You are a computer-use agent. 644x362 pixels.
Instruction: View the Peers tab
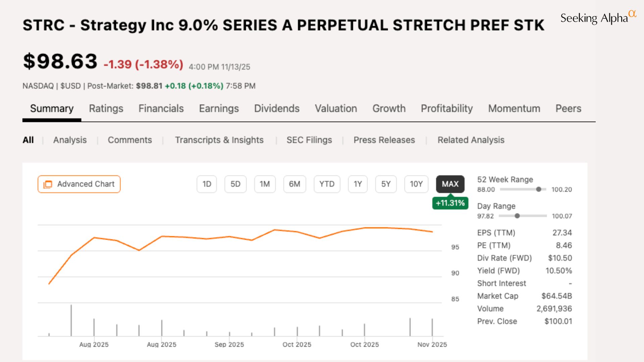click(x=568, y=109)
